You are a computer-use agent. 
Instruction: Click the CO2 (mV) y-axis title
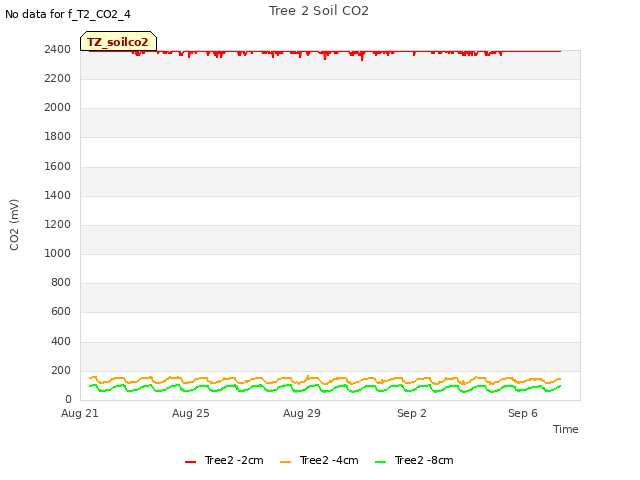click(x=14, y=224)
